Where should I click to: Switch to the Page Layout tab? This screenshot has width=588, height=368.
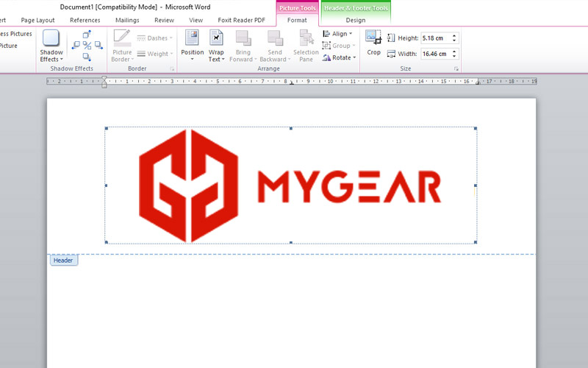click(37, 20)
